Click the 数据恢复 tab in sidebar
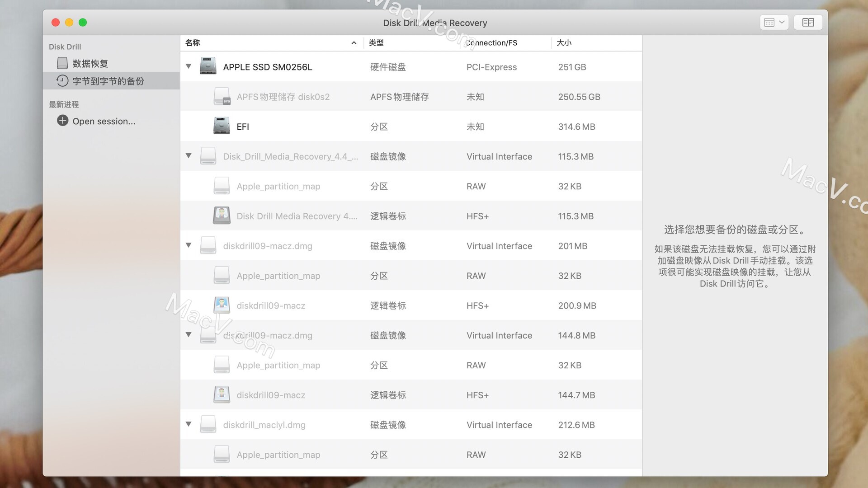 [90, 63]
